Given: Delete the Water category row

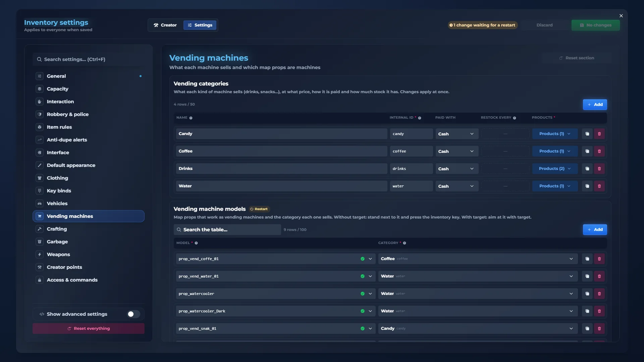Looking at the screenshot, I should click(599, 186).
